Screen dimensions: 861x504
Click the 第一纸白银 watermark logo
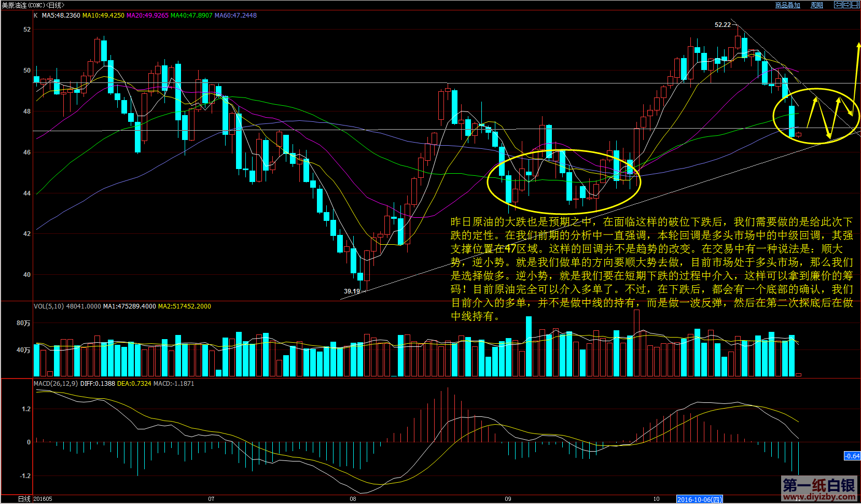click(818, 486)
